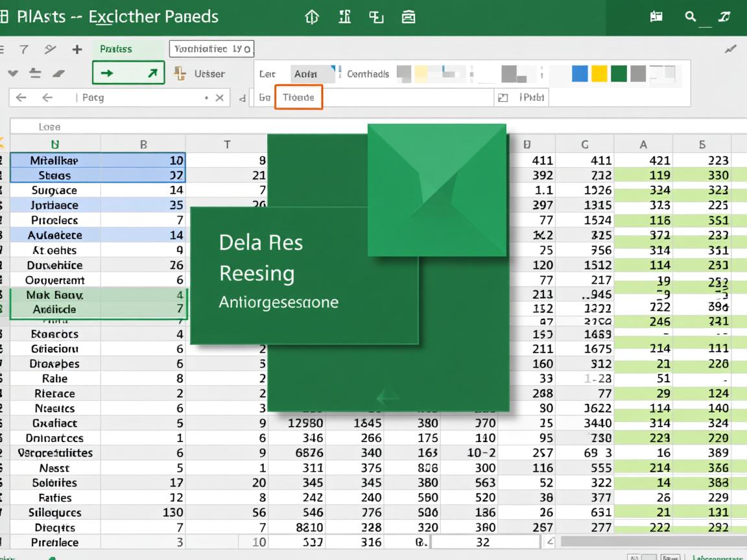Screen dimensions: 747x560
Task: Click the plus icon in the toolbar
Action: [x=77, y=49]
